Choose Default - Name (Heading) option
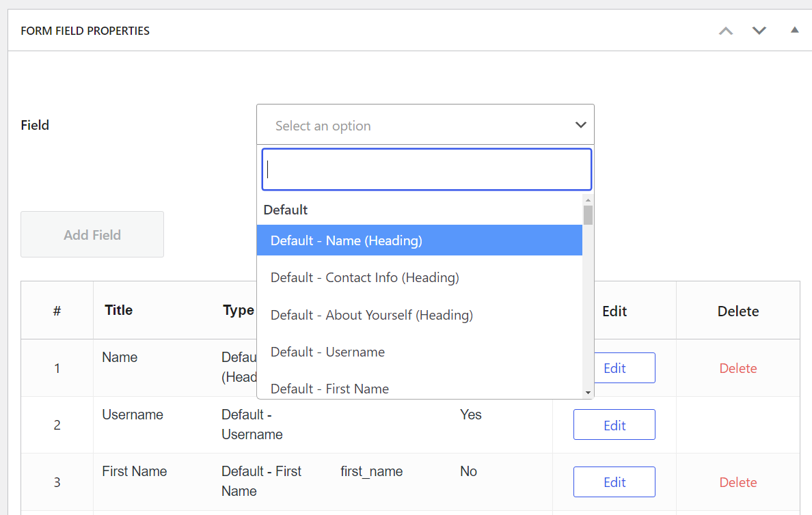Screen dimensions: 812x515 (x=420, y=240)
